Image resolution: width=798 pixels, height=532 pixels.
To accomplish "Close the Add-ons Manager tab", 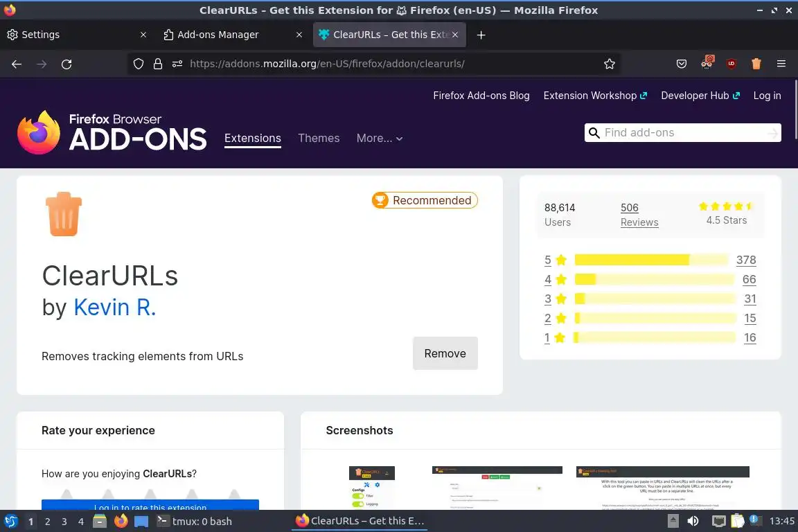I will [299, 35].
